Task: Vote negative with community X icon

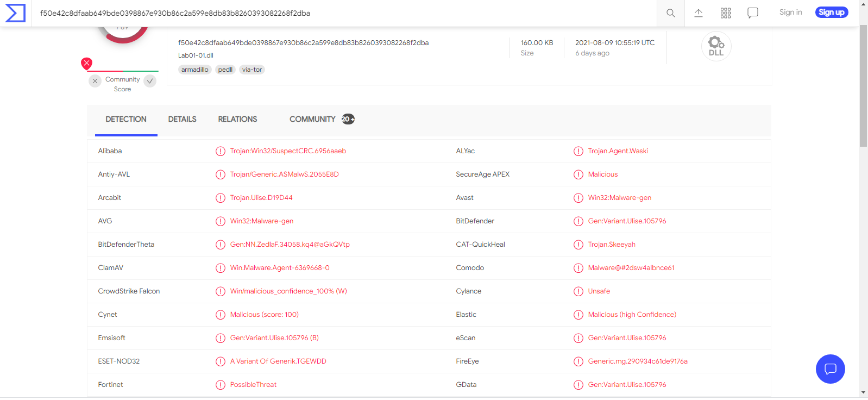Action: [95, 81]
